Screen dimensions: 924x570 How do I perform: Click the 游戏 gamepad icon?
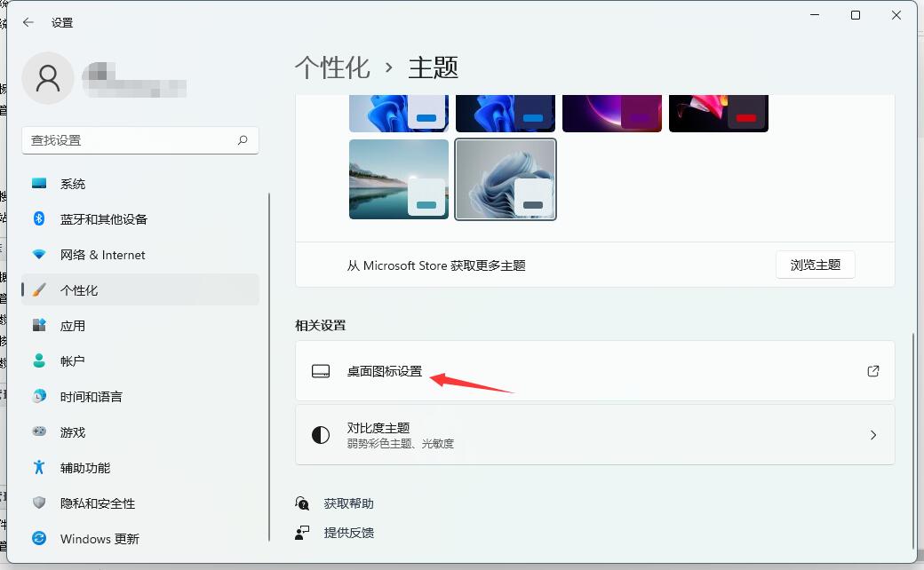(39, 431)
